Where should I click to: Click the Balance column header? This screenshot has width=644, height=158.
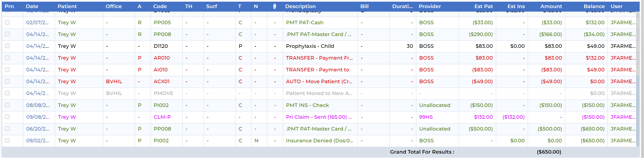(x=594, y=7)
